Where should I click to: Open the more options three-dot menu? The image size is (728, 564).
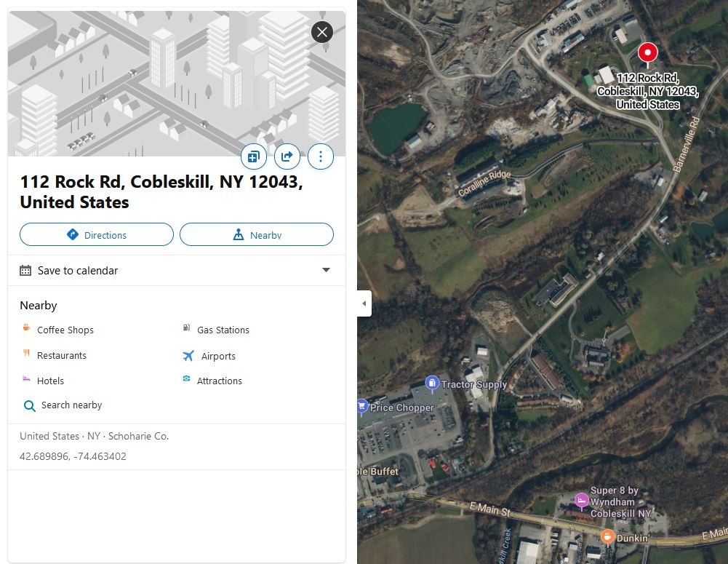(321, 156)
